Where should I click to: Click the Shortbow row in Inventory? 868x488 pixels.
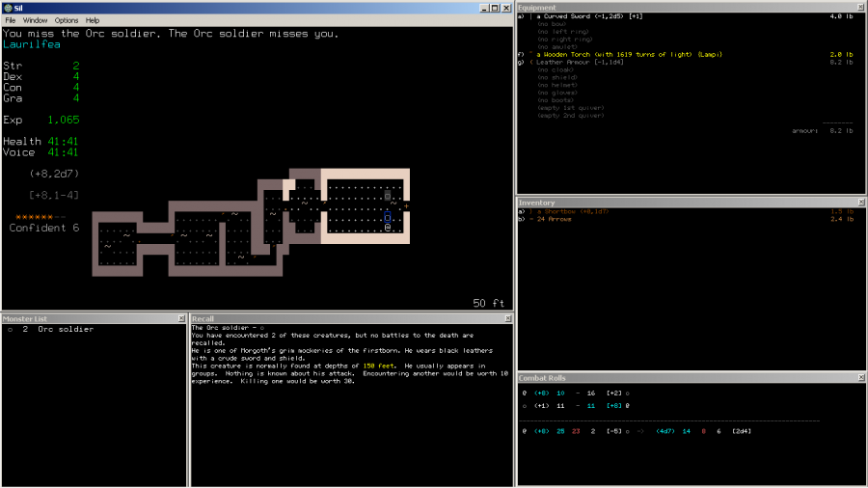pyautogui.click(x=686, y=212)
